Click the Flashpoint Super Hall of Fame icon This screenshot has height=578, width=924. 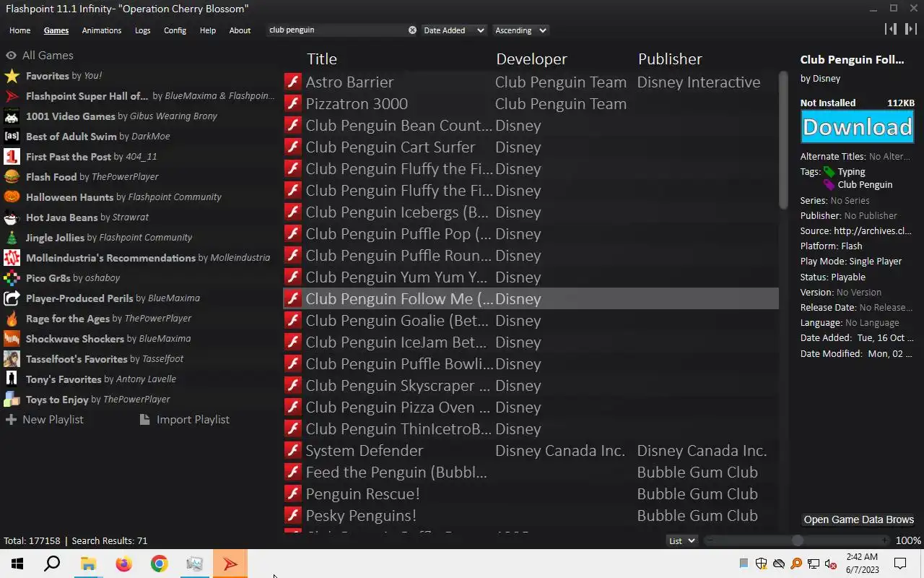coord(12,96)
